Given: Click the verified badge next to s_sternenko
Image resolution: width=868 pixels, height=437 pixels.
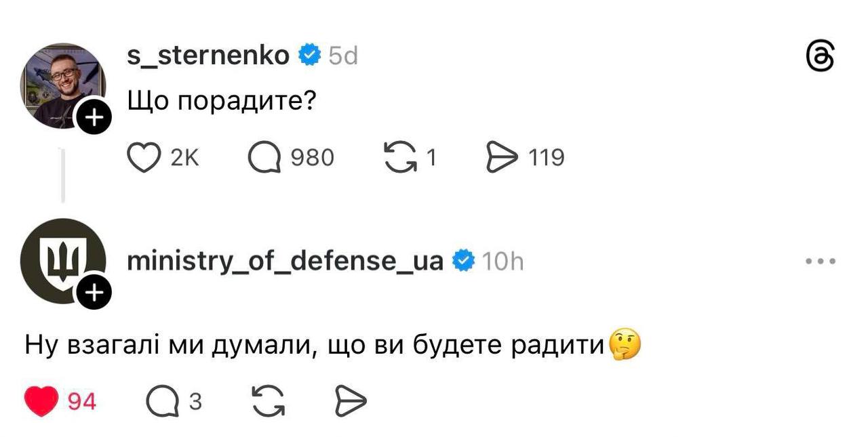Looking at the screenshot, I should click(x=311, y=56).
